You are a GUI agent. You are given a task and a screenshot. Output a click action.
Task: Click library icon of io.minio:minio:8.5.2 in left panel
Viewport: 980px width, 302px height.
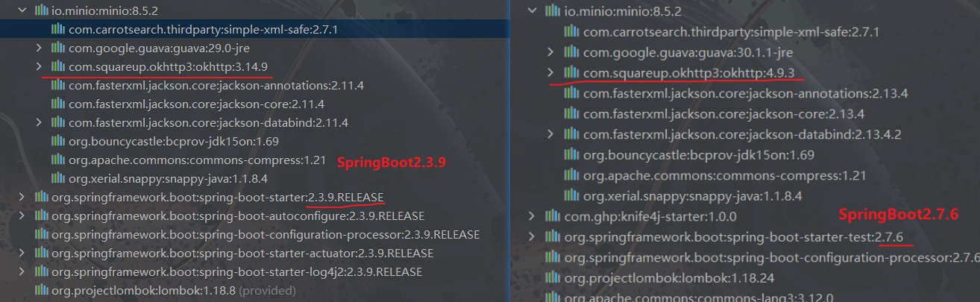pos(40,11)
